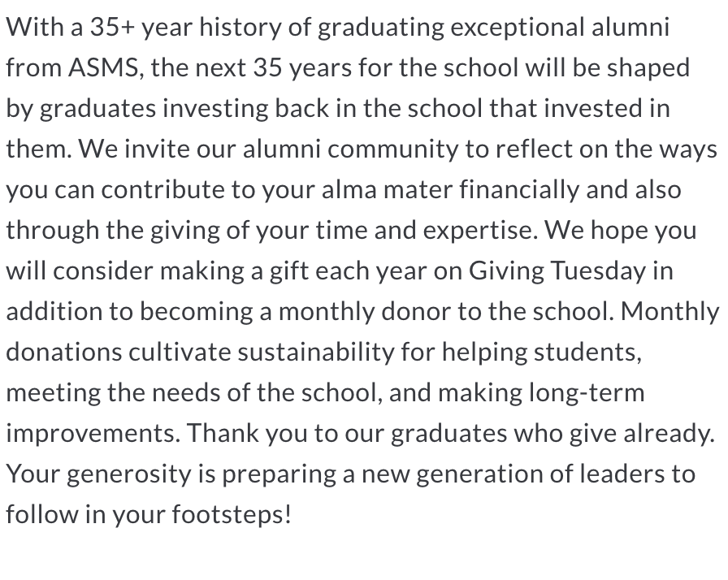Click the word "expertise"
Image resolution: width=728 pixels, height=580 pixels.
[474, 230]
